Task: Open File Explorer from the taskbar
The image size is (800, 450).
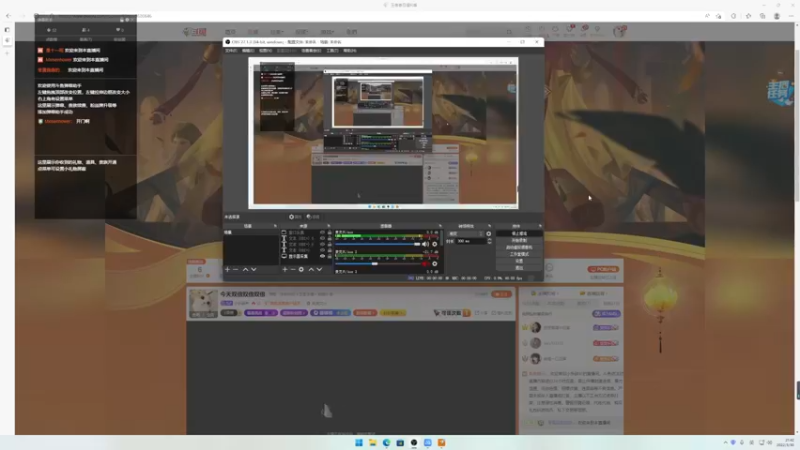Action: pyautogui.click(x=372, y=442)
